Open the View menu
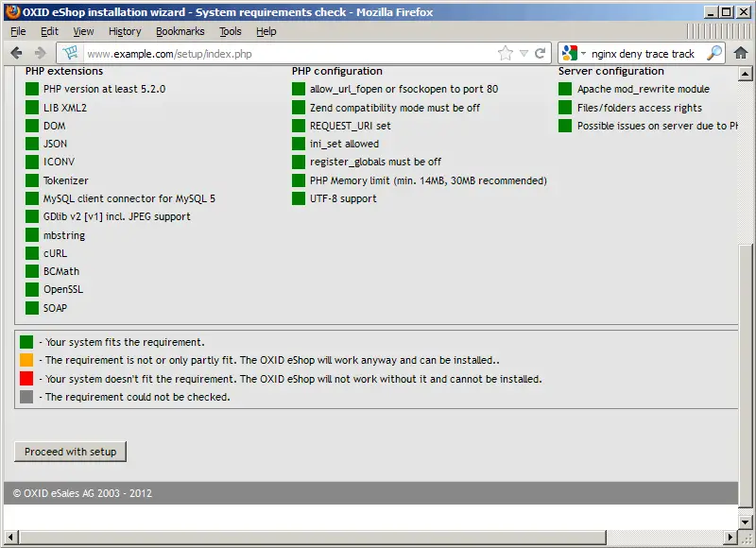Viewport: 756px width, 548px height. (83, 31)
